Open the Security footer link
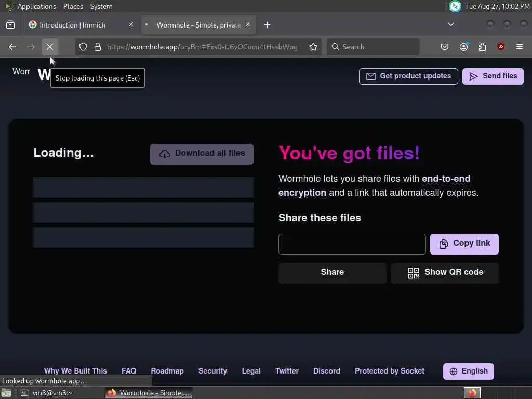The height and width of the screenshot is (399, 532). 212,371
